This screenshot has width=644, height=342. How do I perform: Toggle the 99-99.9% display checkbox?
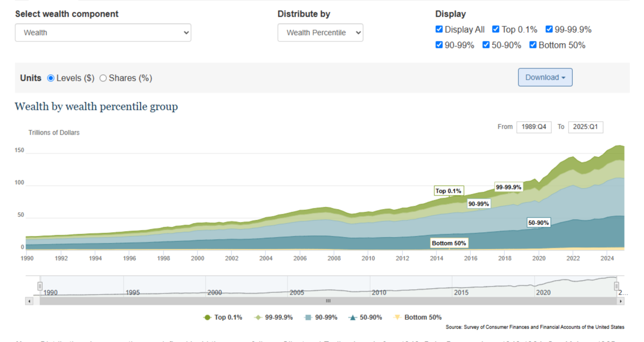549,29
